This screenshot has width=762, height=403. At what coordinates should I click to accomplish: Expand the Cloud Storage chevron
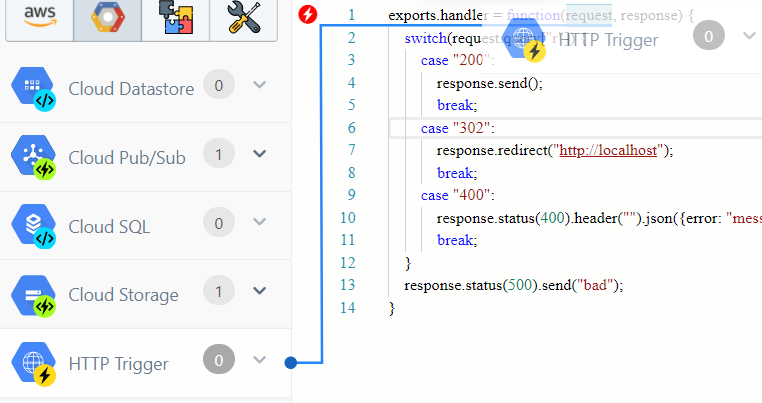coord(260,291)
